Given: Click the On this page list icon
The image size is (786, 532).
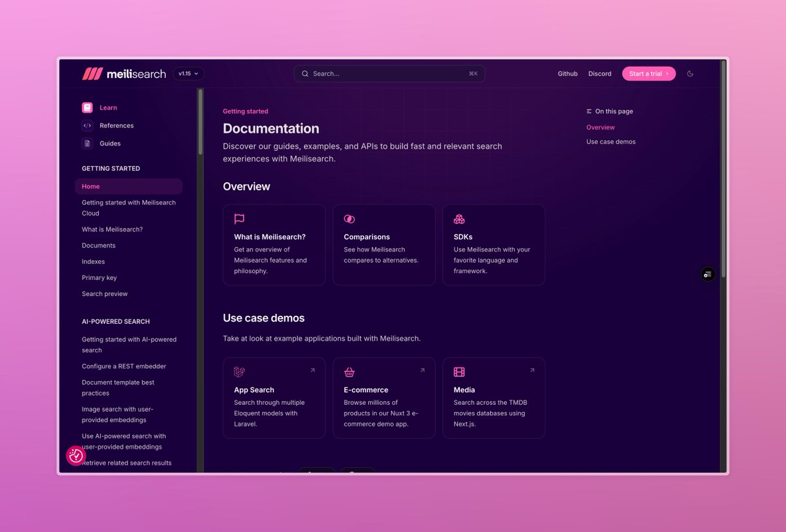Looking at the screenshot, I should [589, 111].
